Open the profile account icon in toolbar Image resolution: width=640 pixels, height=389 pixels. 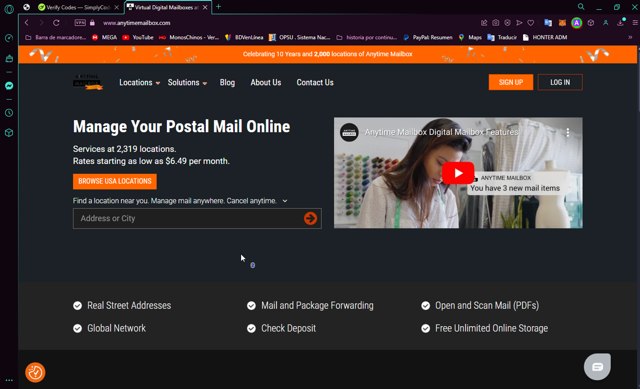[606, 23]
